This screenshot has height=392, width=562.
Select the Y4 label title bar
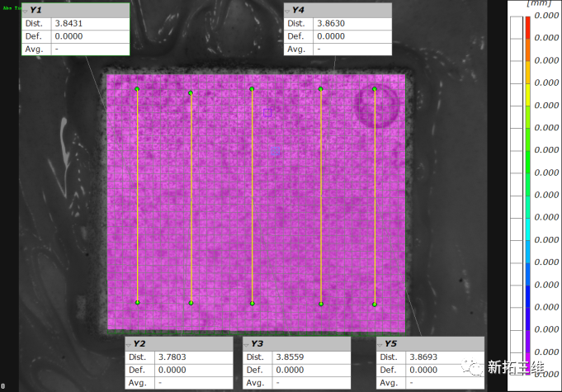click(338, 11)
